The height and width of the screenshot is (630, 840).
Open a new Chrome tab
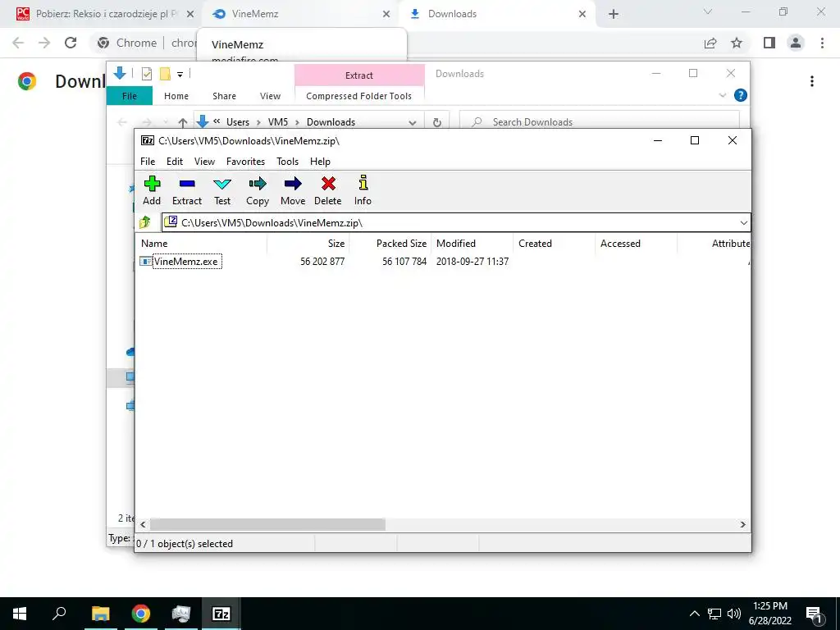[x=614, y=14]
